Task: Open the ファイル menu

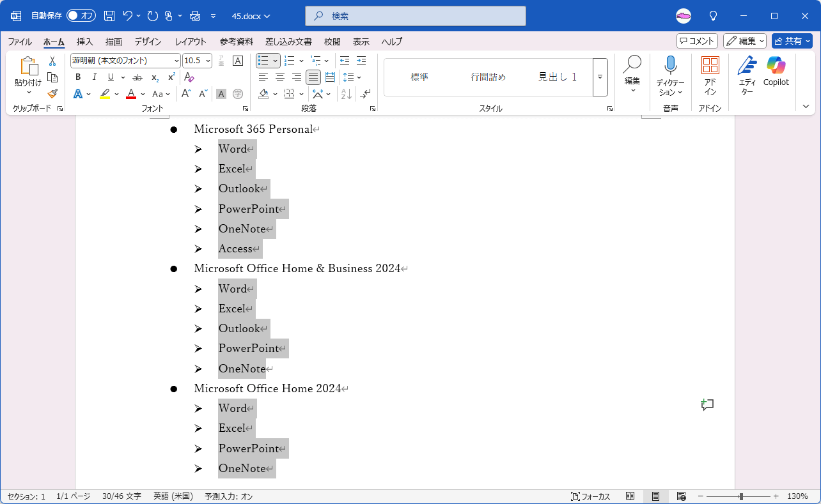Action: click(x=20, y=42)
